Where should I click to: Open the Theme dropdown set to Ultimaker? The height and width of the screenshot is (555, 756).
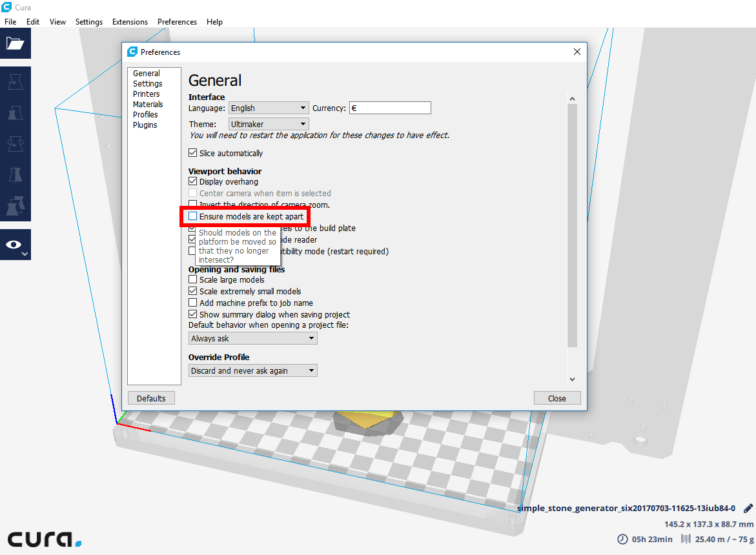point(269,124)
